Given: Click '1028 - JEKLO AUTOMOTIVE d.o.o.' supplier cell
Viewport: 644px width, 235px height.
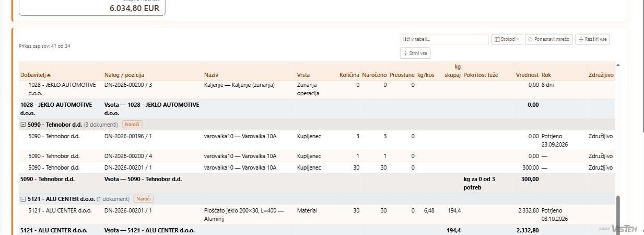Looking at the screenshot, I should pos(62,89).
